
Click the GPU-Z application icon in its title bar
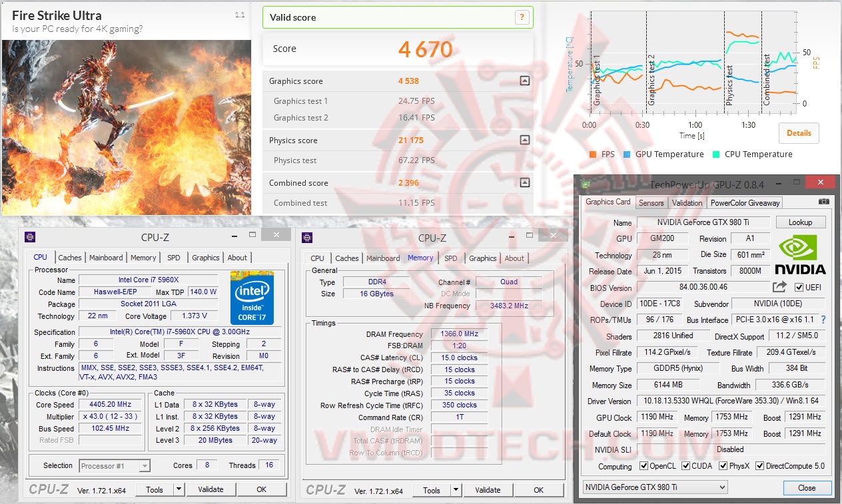tap(587, 182)
